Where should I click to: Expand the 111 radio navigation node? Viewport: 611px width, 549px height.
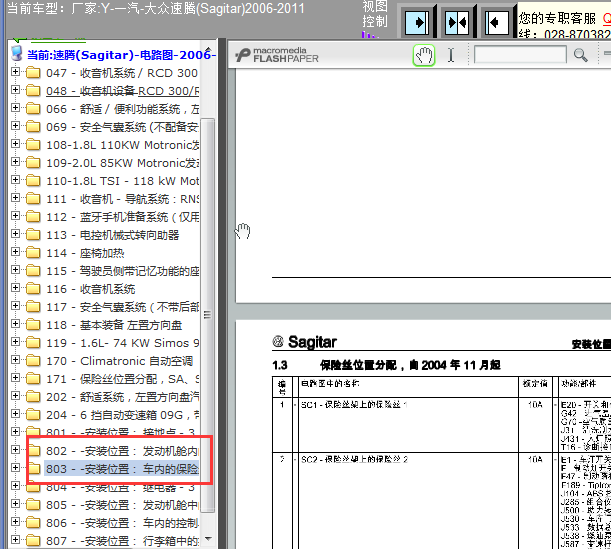pos(15,198)
